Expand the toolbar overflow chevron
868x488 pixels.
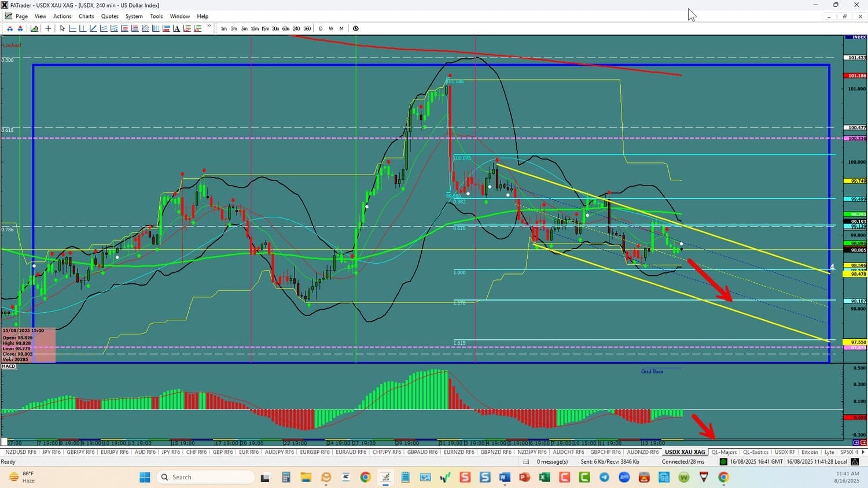pyautogui.click(x=209, y=26)
